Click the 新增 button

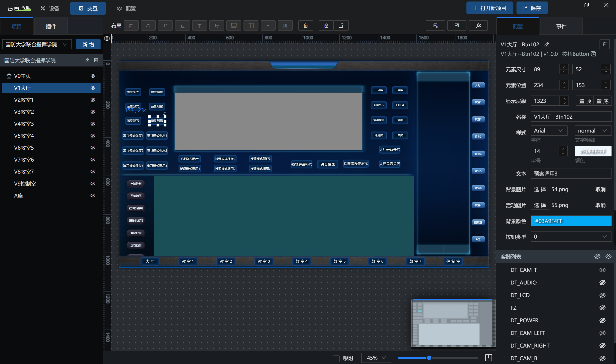[x=88, y=44]
